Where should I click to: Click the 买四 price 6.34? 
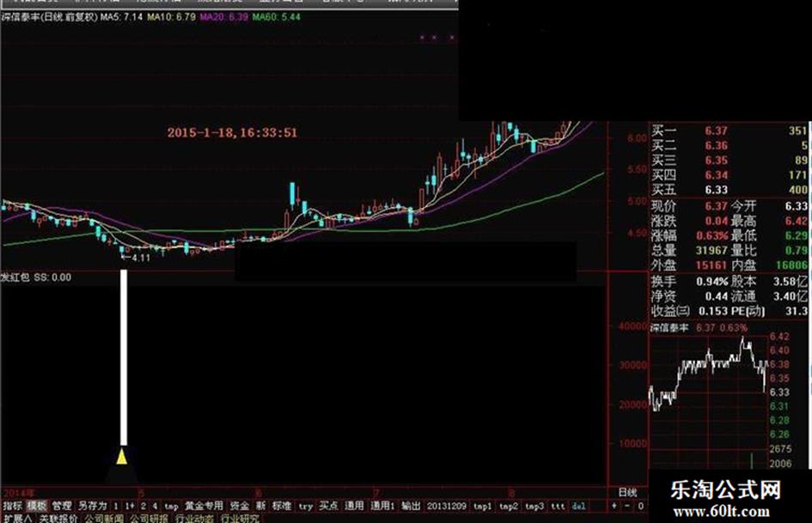(x=716, y=175)
